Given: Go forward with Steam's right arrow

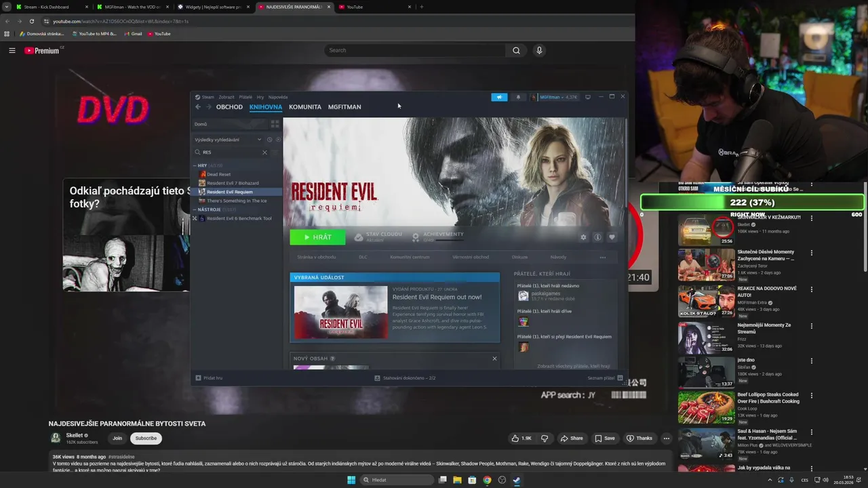Looking at the screenshot, I should [x=209, y=107].
